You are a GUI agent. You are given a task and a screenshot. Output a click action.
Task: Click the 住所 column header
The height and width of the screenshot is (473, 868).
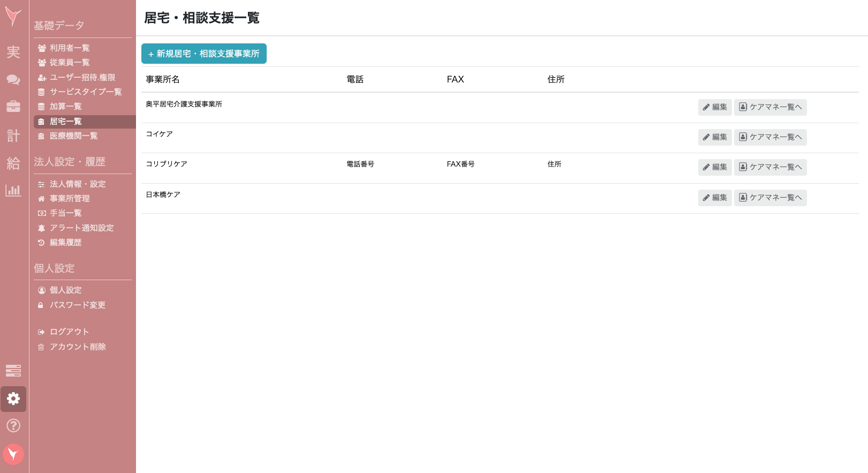coord(556,79)
